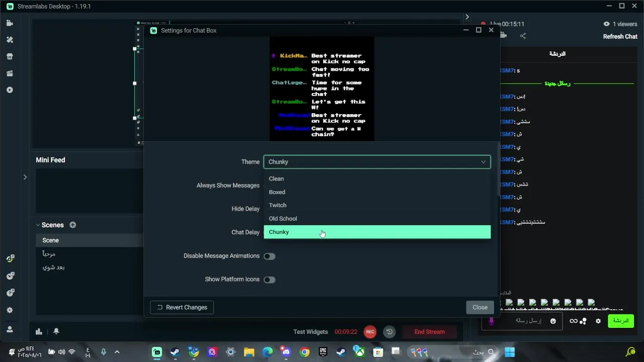Click the 1 viewers count

[x=620, y=24]
